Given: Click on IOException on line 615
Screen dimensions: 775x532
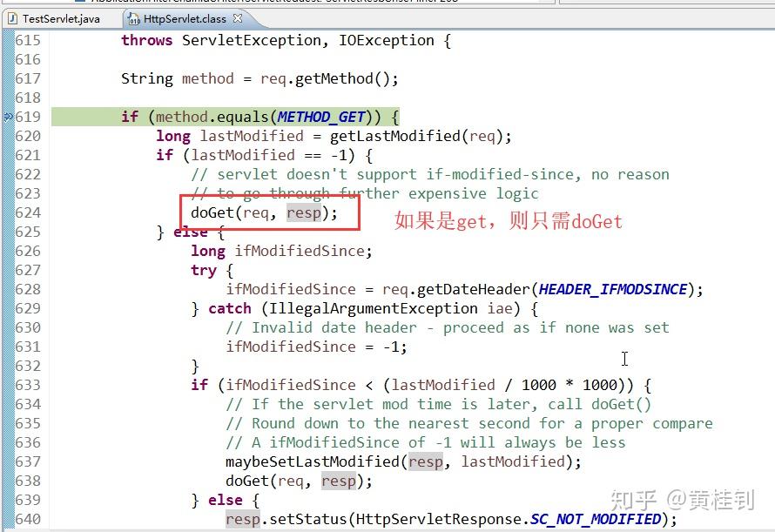Looking at the screenshot, I should point(387,40).
